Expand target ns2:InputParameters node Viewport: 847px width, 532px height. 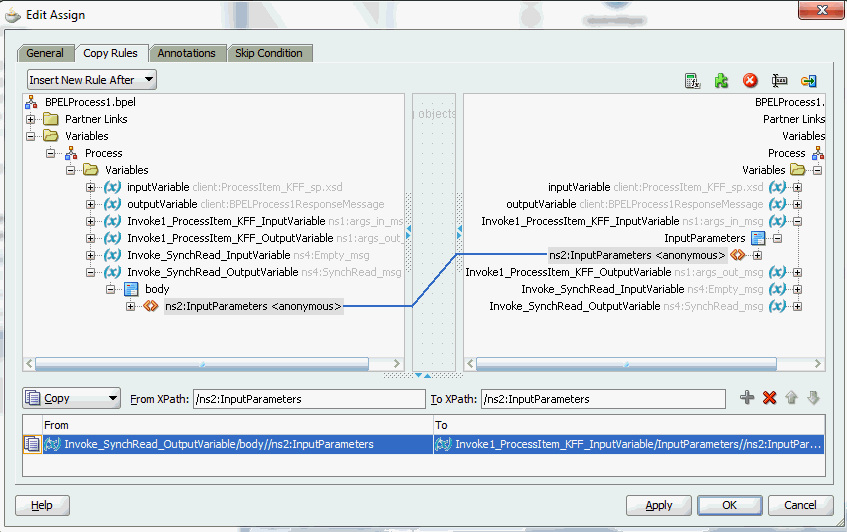[x=757, y=255]
